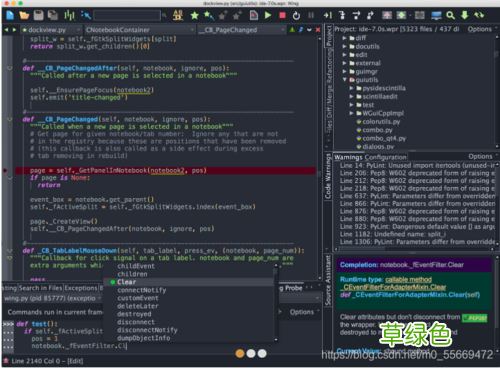Open the 'callable method' link
Image resolution: width=500 pixels, height=368 pixels.
pyautogui.click(x=408, y=279)
